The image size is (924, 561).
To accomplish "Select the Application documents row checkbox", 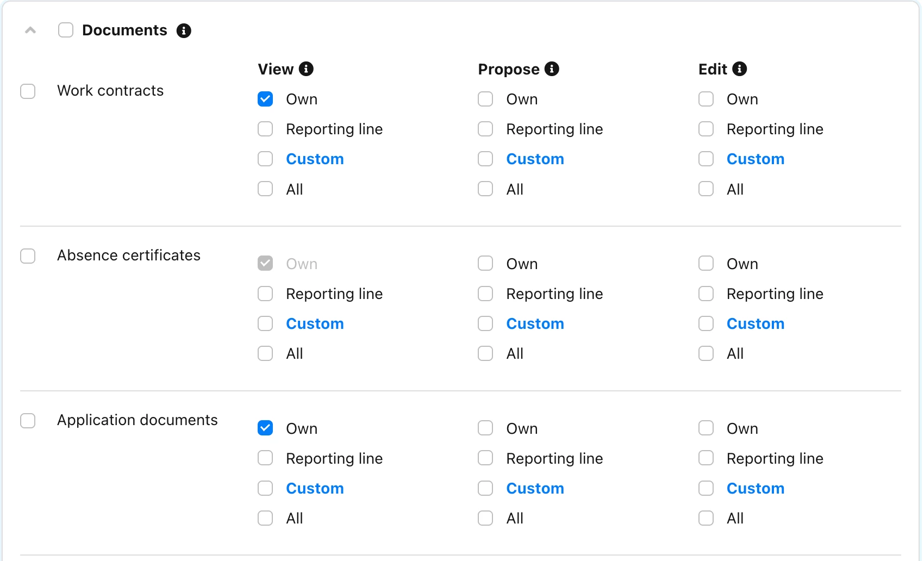I will (28, 420).
